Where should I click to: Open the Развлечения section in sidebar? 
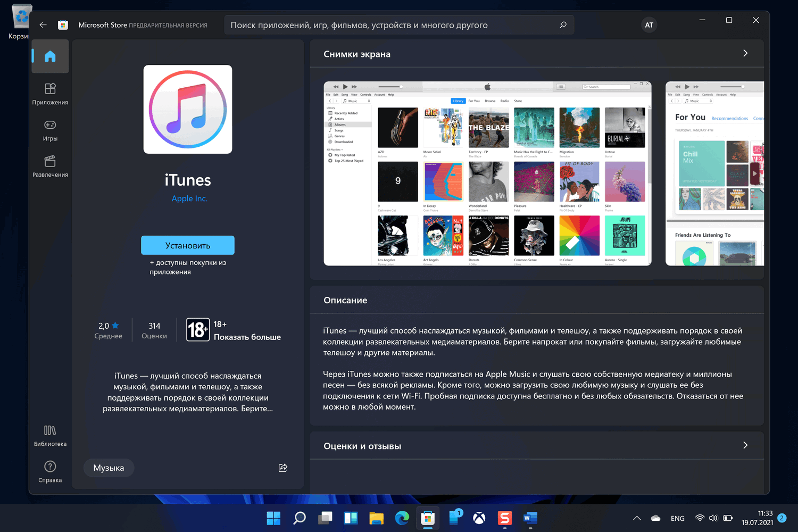coord(50,166)
